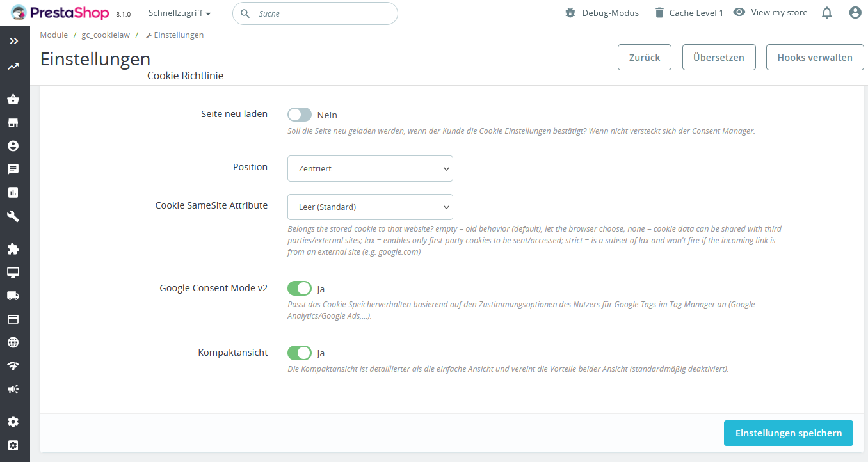
Task: Open the speed-gauge icon in sidebar
Action: (x=13, y=366)
